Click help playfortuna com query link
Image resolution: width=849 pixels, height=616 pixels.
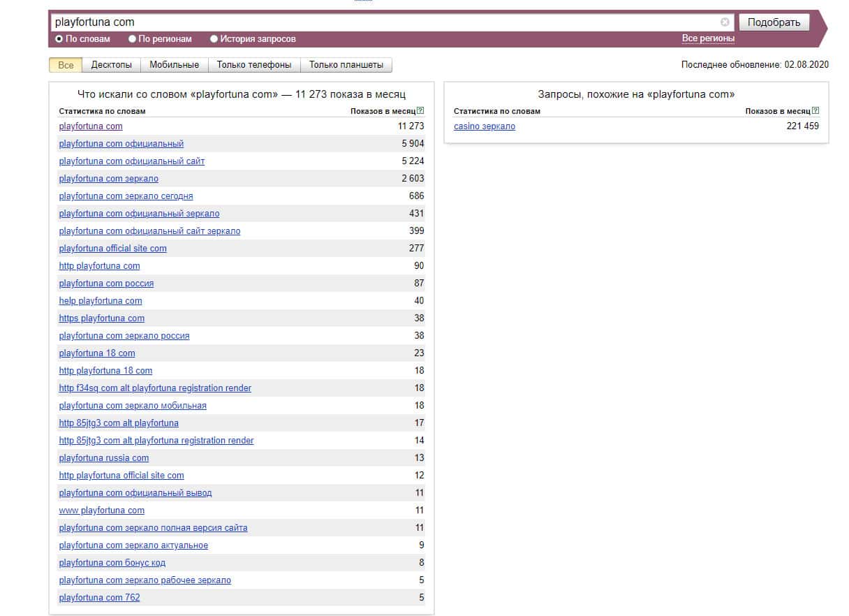coord(101,301)
